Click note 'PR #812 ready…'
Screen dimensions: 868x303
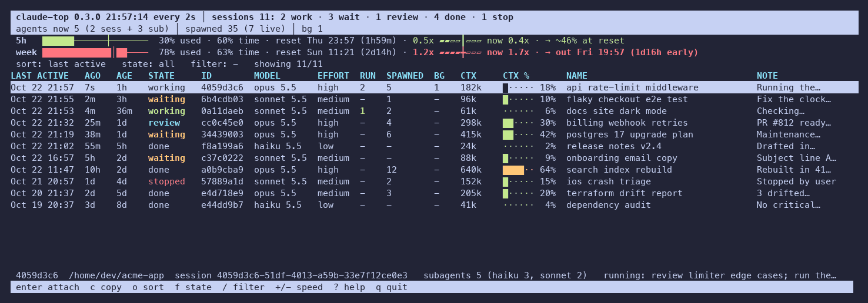pyautogui.click(x=794, y=123)
